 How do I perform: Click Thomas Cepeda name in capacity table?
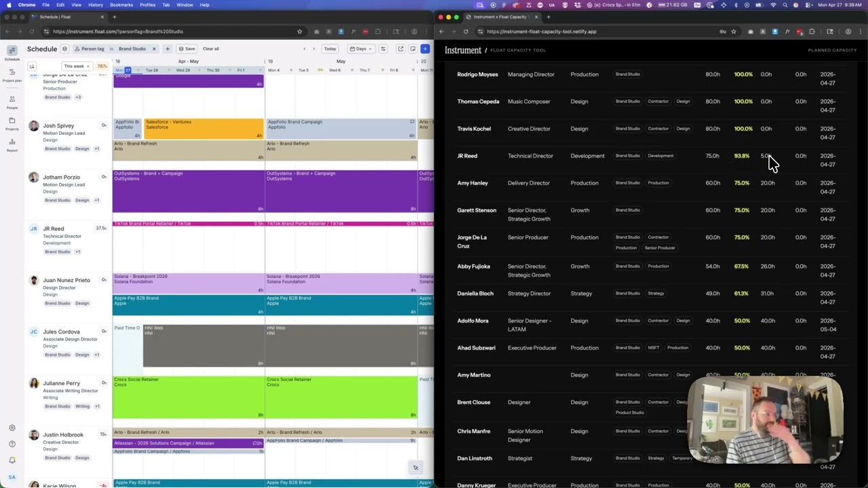(x=478, y=102)
